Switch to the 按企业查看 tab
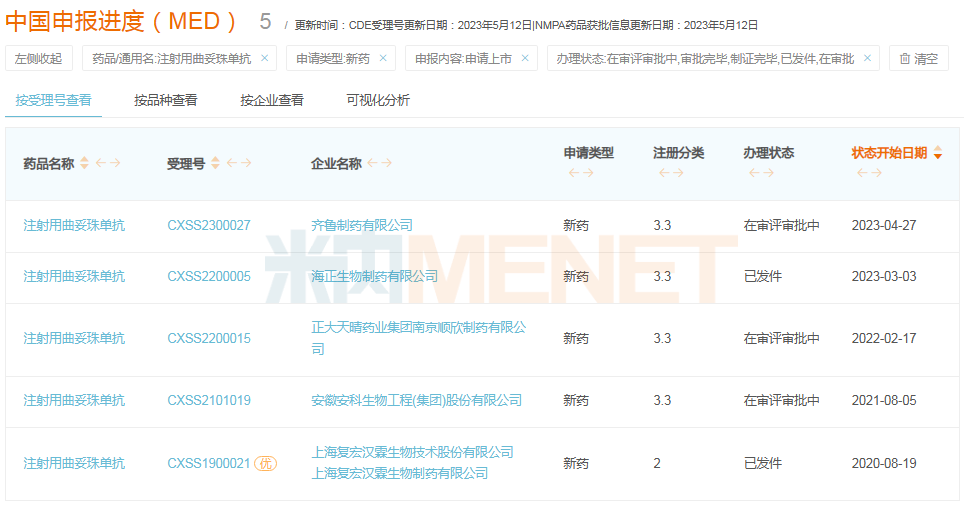 click(x=272, y=100)
